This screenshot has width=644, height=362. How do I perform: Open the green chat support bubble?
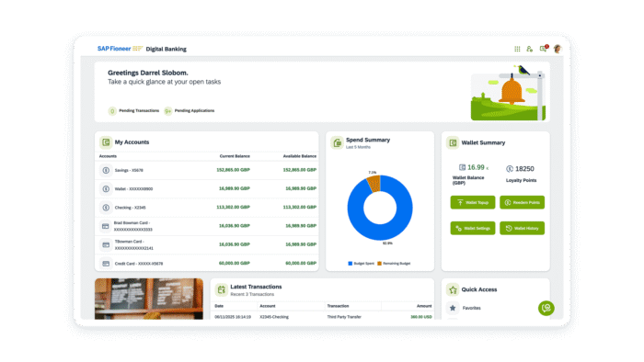546,308
